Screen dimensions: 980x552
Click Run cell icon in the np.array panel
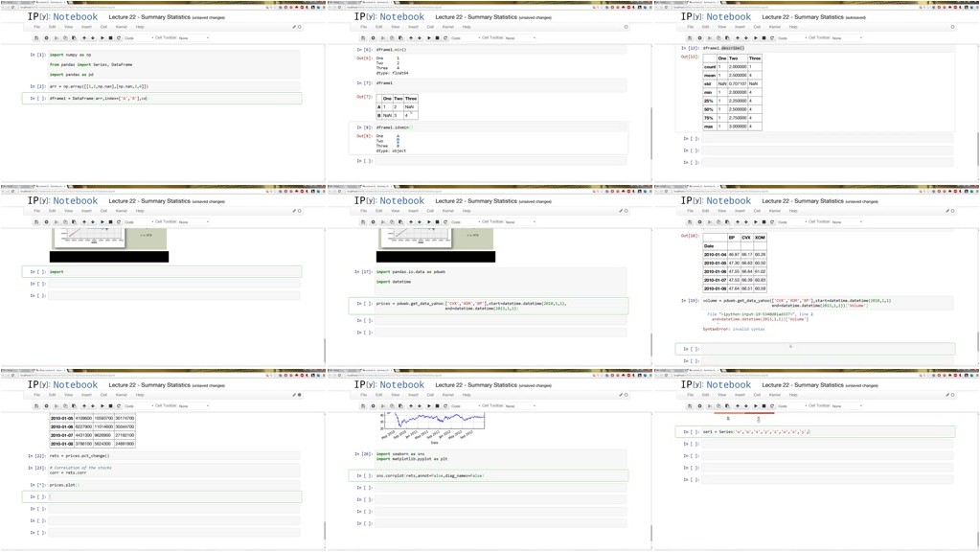(103, 37)
